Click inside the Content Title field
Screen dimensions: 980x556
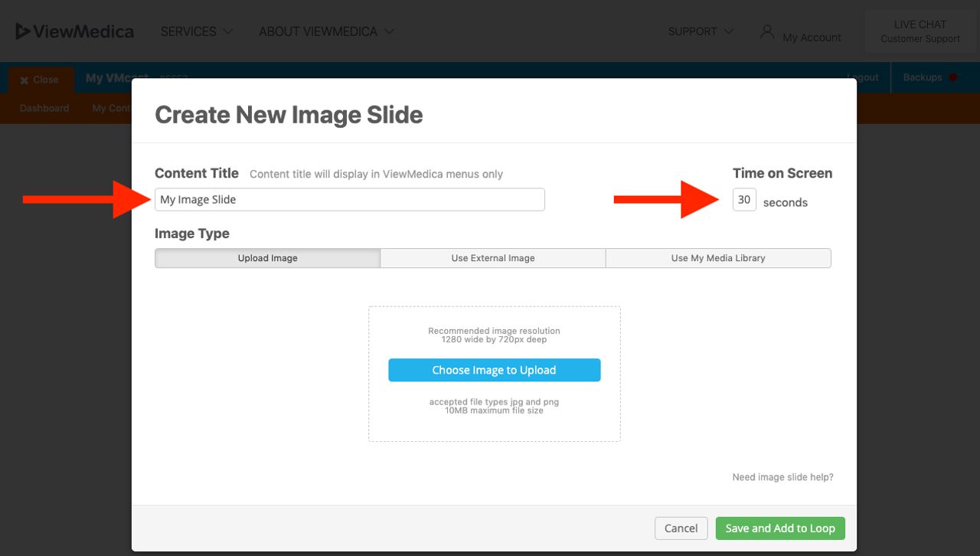(x=349, y=199)
